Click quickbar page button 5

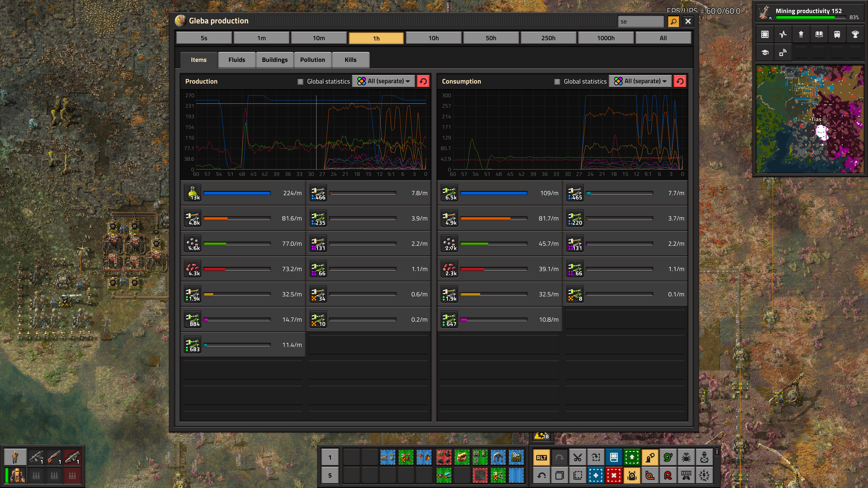click(330, 476)
